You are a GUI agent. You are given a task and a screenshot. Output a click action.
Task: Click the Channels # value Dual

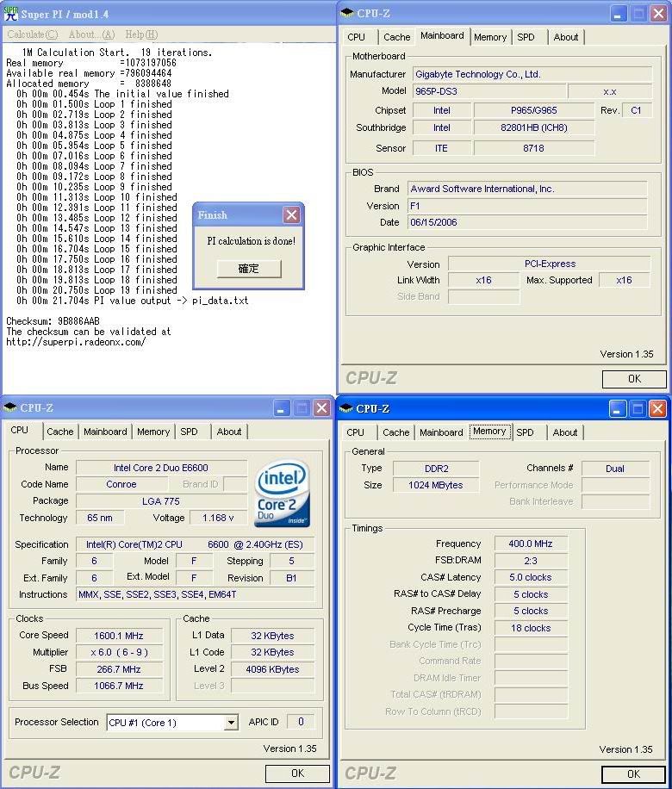click(x=615, y=469)
